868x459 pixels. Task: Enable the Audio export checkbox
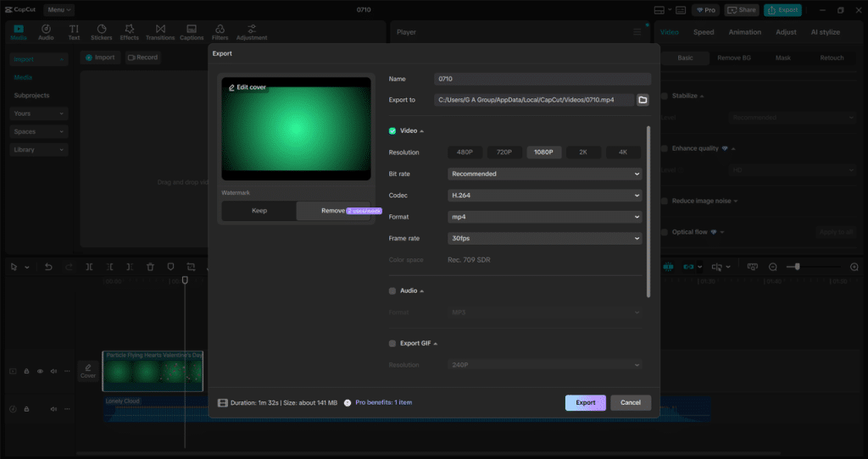[x=392, y=290]
